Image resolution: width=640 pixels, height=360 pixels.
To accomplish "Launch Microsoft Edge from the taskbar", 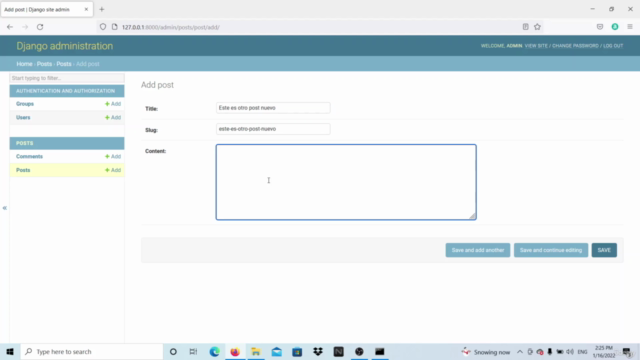I will pyautogui.click(x=214, y=351).
